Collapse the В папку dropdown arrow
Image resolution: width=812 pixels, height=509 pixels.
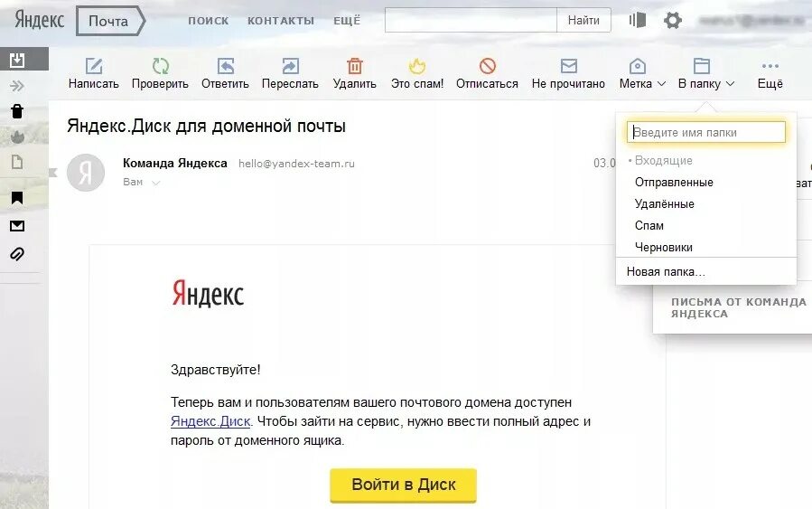730,84
